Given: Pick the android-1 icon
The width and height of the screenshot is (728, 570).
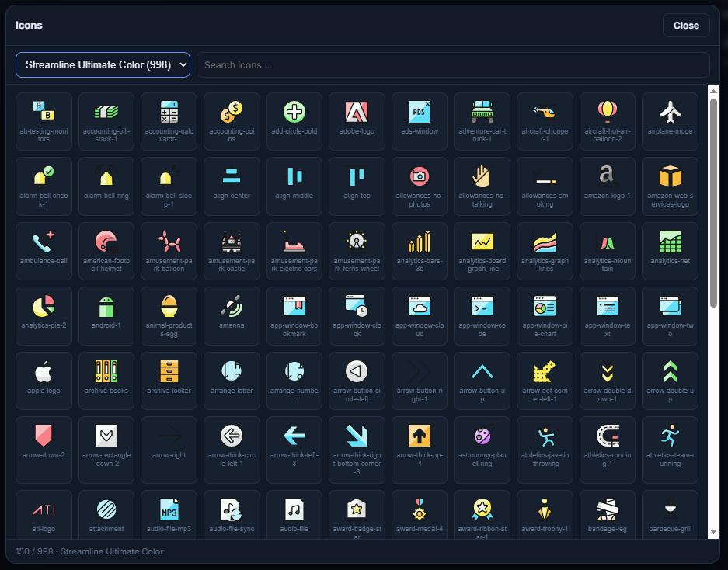Looking at the screenshot, I should 106,316.
